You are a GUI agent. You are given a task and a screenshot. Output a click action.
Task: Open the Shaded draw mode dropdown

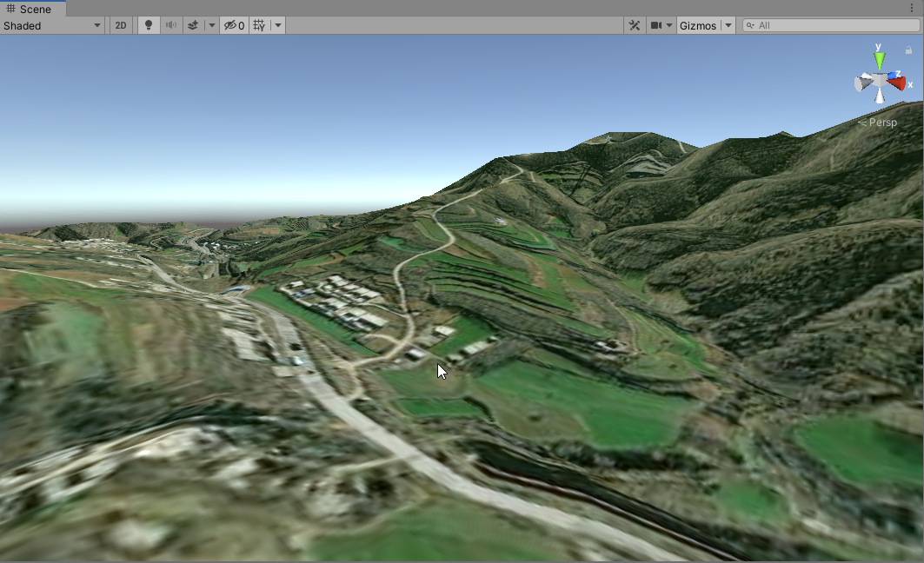[x=52, y=25]
